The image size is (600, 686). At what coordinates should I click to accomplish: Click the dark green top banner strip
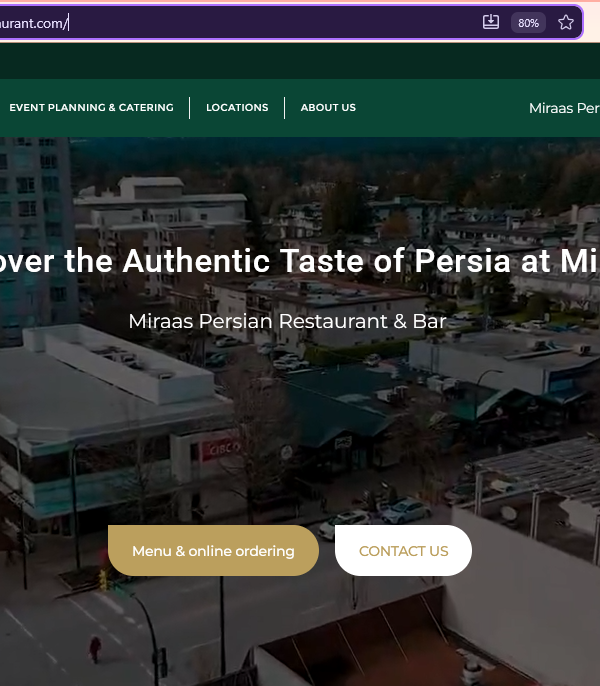click(300, 61)
